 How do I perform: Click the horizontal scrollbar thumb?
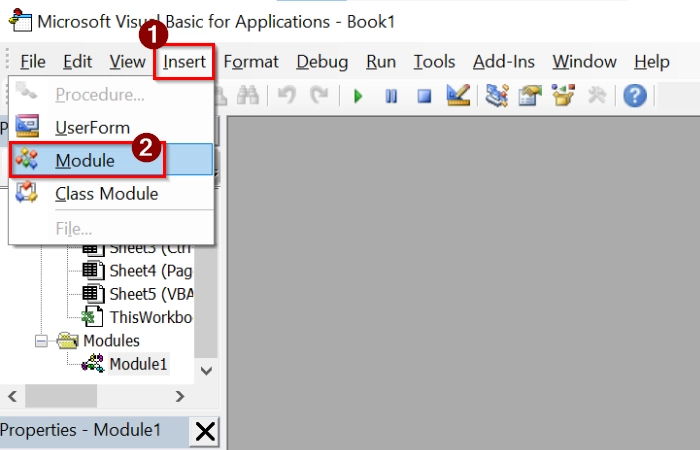[61, 396]
